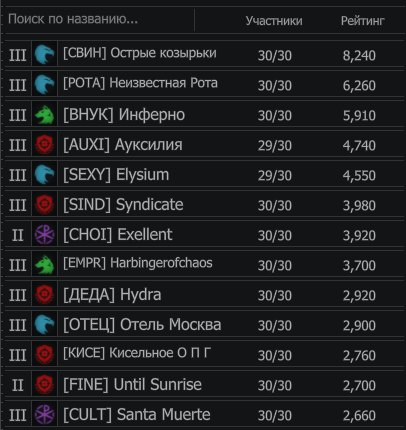This screenshot has width=406, height=430.
Task: Click the blue eagle emblem of СВИН clan
Action: coord(45,54)
